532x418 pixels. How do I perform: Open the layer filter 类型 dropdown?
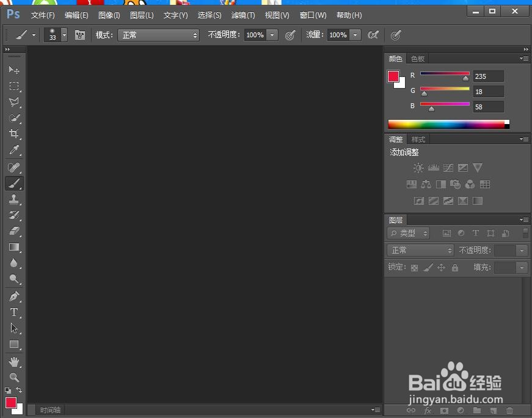coord(408,233)
